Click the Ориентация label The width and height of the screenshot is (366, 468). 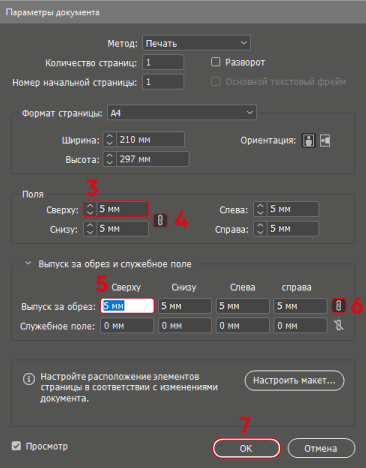(268, 140)
